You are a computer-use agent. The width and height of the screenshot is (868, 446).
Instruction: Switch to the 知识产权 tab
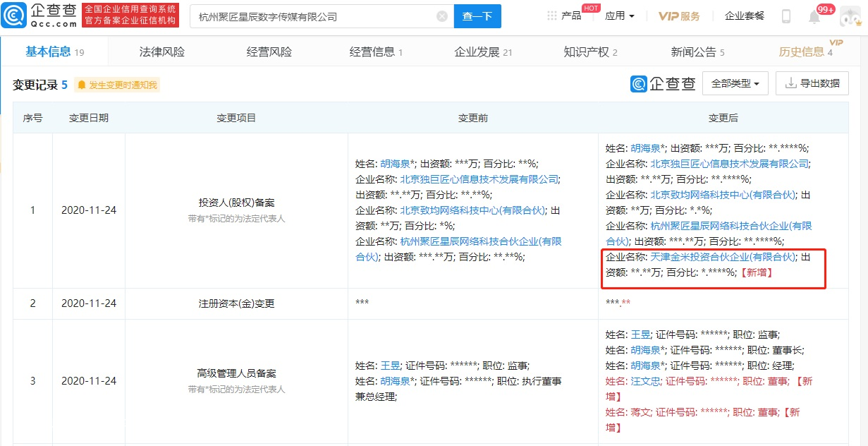[x=590, y=52]
